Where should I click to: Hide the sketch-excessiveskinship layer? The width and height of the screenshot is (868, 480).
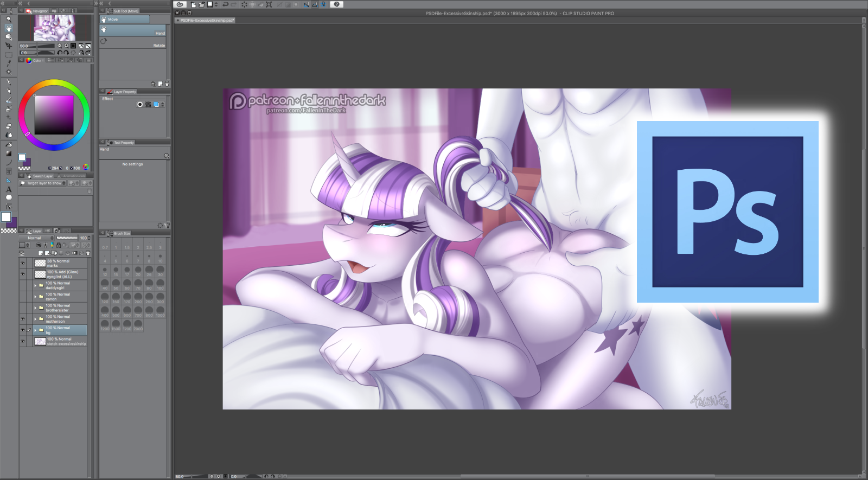point(23,341)
